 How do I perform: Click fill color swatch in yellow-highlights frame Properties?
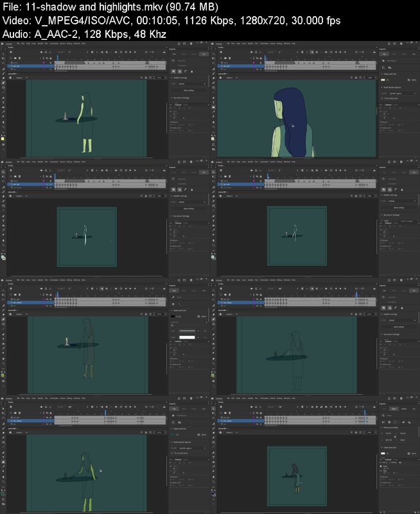point(173,435)
